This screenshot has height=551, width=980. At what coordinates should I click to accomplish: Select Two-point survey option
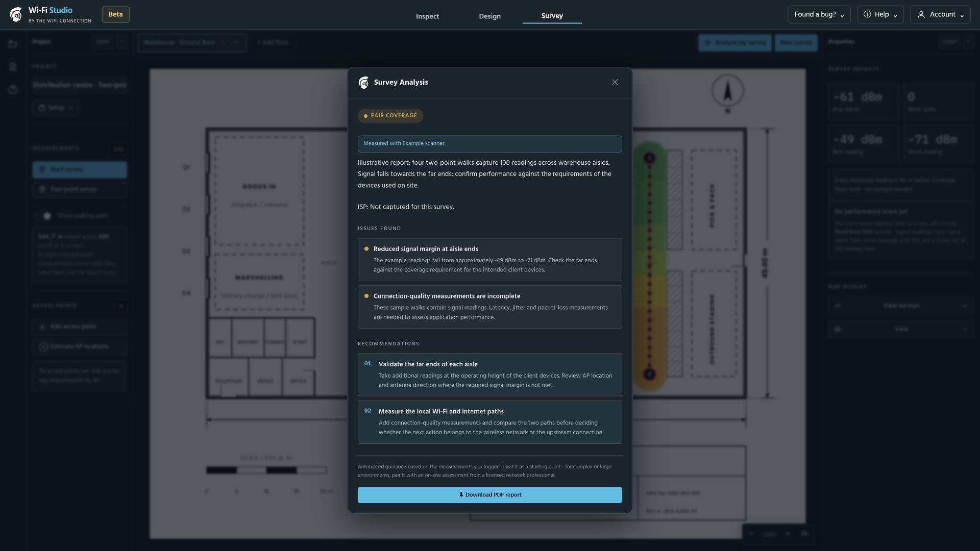click(x=80, y=189)
